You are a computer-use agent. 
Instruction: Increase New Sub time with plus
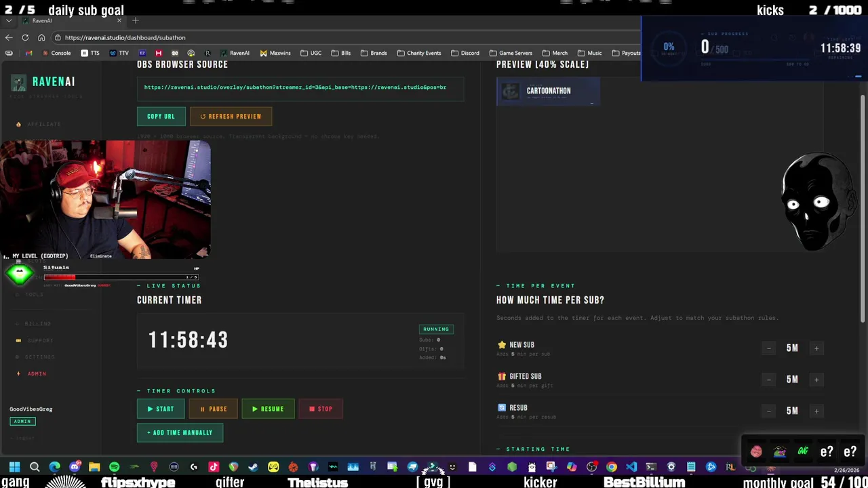pyautogui.click(x=816, y=348)
